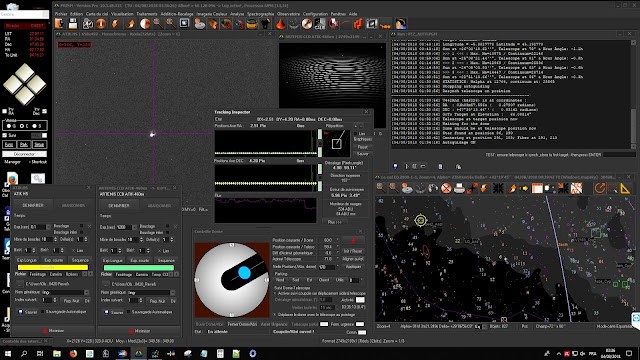Image resolution: width=640 pixels, height=360 pixels.
Task: Click the top diamond telescope direction button
Action: pyautogui.click(x=25, y=72)
